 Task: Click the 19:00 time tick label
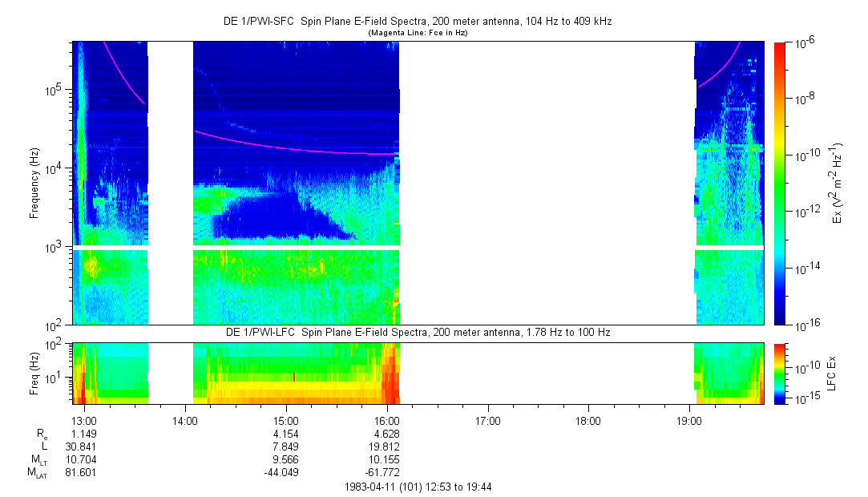pos(689,420)
